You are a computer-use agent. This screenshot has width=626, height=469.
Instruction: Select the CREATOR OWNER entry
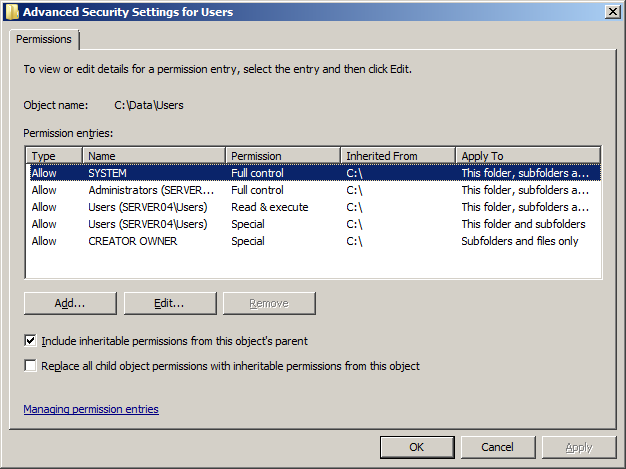pyautogui.click(x=132, y=241)
